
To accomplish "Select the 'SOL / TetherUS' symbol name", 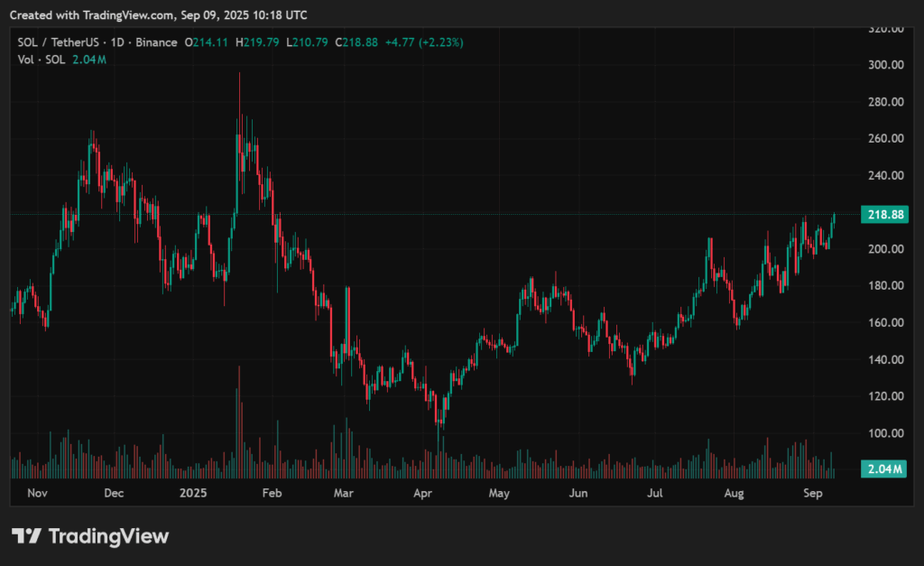I will (x=56, y=42).
